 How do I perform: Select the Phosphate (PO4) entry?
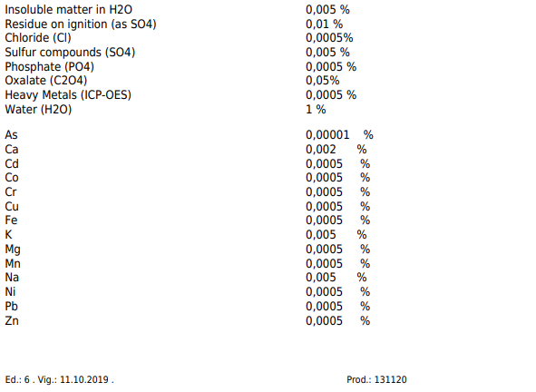coord(49,67)
